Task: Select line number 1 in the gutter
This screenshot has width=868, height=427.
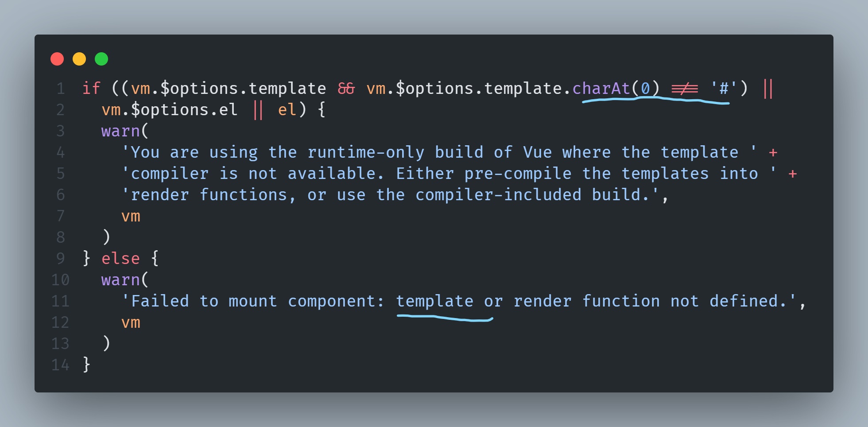Action: (x=61, y=89)
